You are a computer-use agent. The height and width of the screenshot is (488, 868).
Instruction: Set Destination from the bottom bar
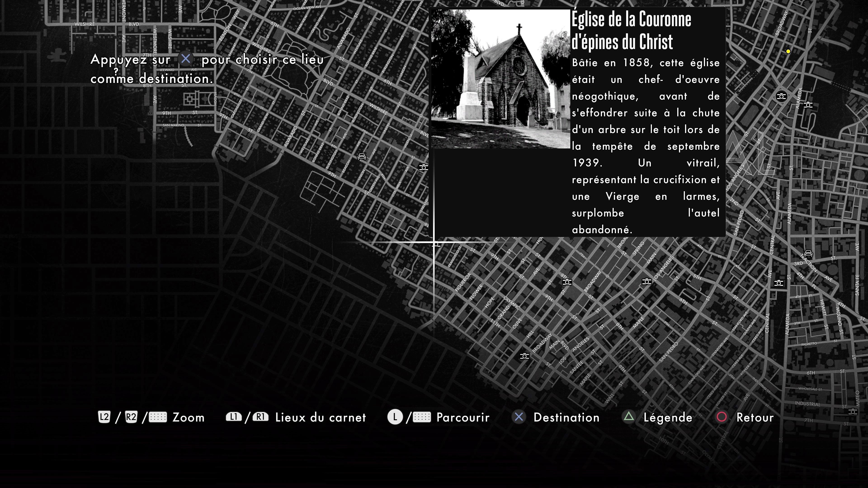tap(566, 417)
